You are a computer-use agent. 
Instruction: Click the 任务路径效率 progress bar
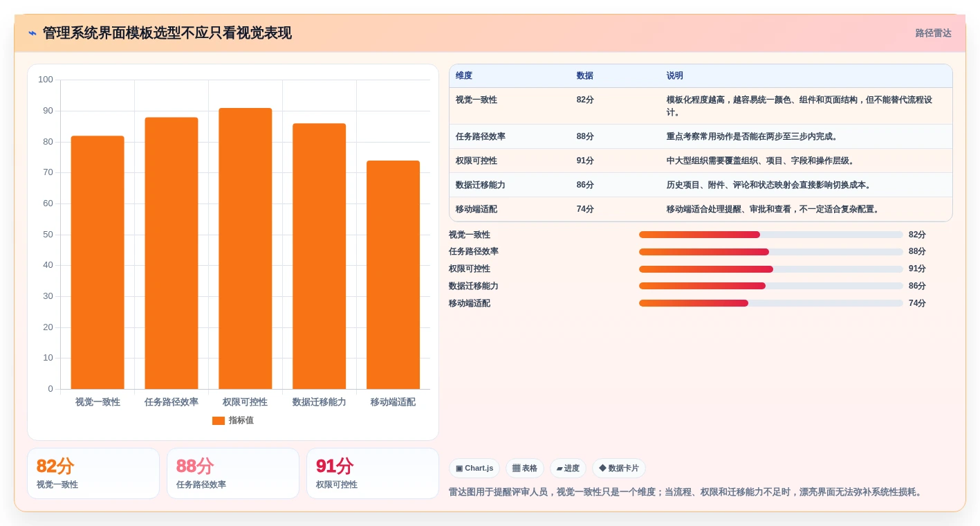pyautogui.click(x=771, y=252)
